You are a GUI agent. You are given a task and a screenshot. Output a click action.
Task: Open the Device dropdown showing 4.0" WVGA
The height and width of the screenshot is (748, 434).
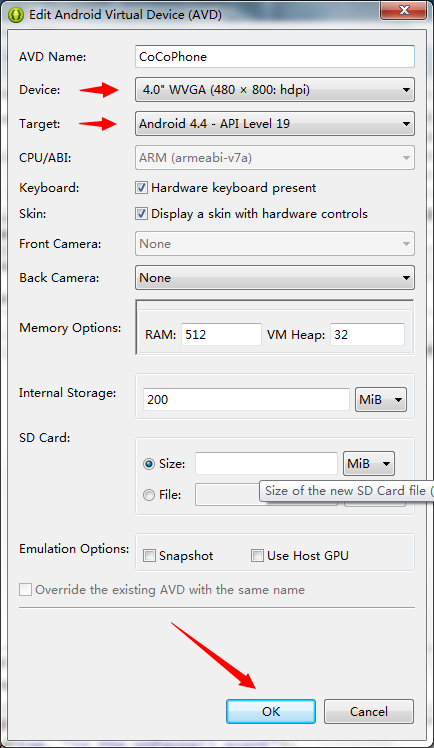[x=275, y=90]
